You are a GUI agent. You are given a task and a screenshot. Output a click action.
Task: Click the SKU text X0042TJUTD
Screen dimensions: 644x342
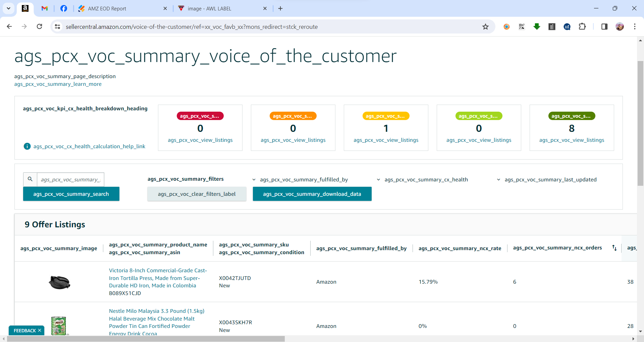235,278
